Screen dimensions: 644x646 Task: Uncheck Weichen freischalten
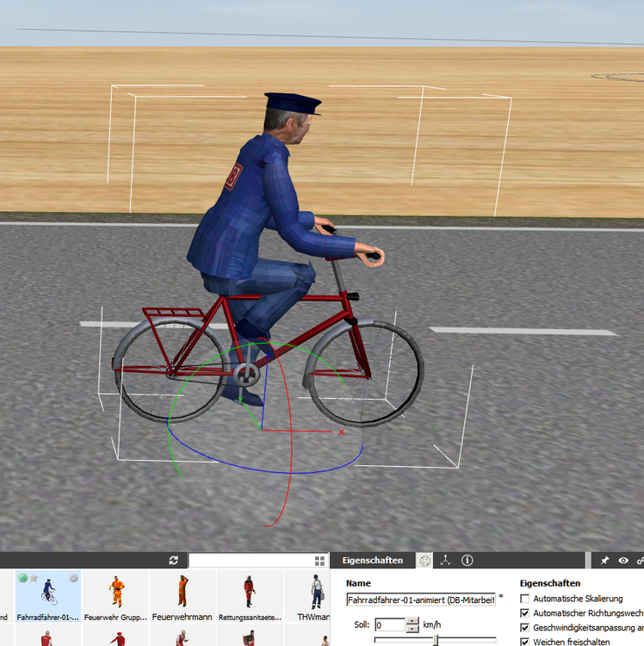tap(524, 642)
